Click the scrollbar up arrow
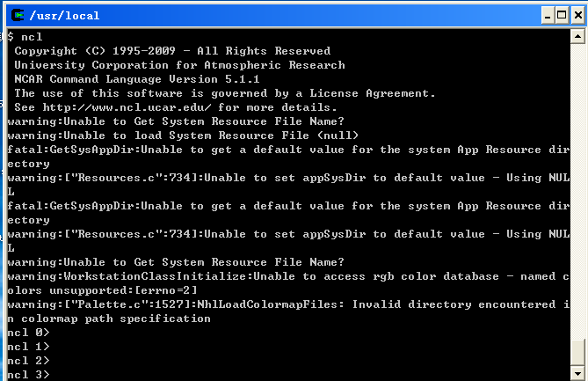The width and height of the screenshot is (588, 381). click(577, 37)
